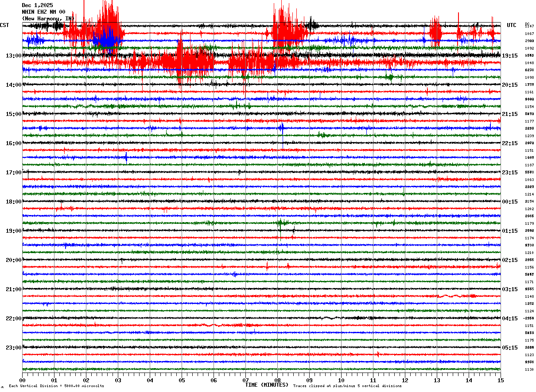Click the CST timezone label
This screenshot has height=392, width=536.
coord(4,25)
